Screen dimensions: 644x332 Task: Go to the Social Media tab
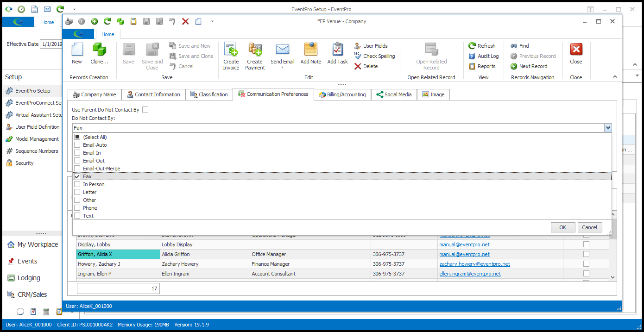394,94
